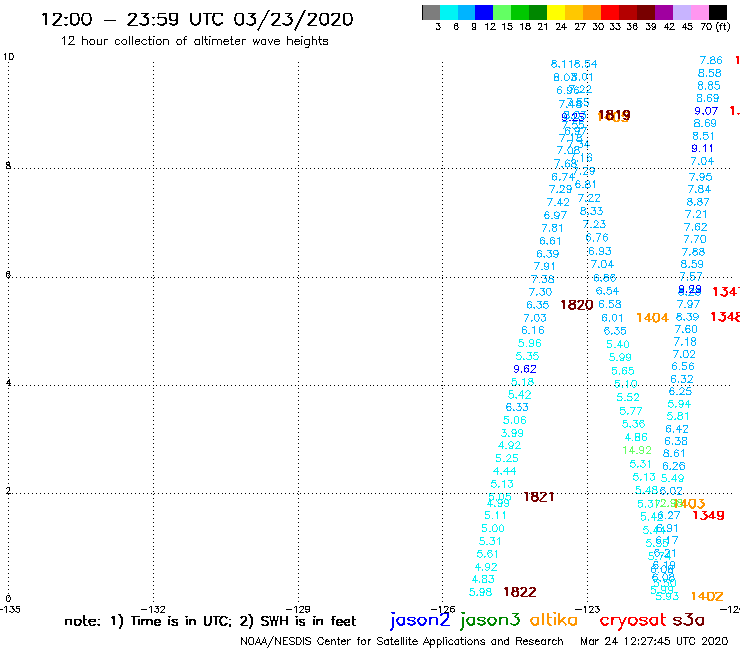
Task: Click the green wave height value 14.92
Action: pos(637,450)
